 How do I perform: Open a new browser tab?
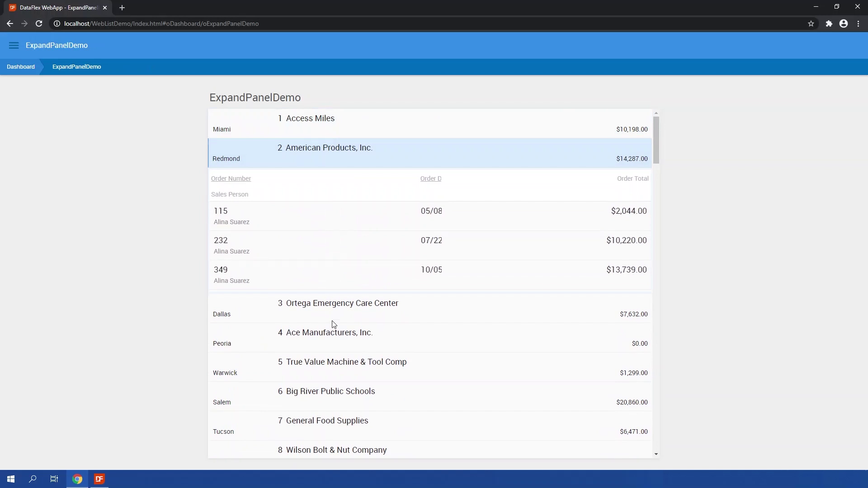pyautogui.click(x=122, y=8)
